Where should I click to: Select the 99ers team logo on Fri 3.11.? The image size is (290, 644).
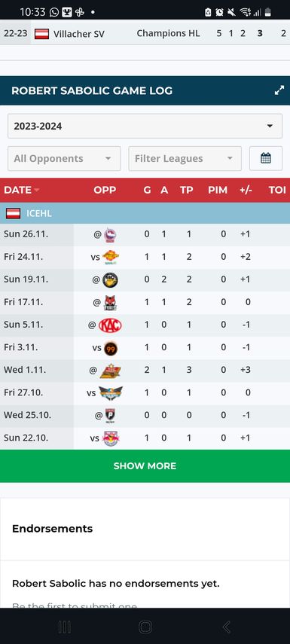tap(111, 348)
